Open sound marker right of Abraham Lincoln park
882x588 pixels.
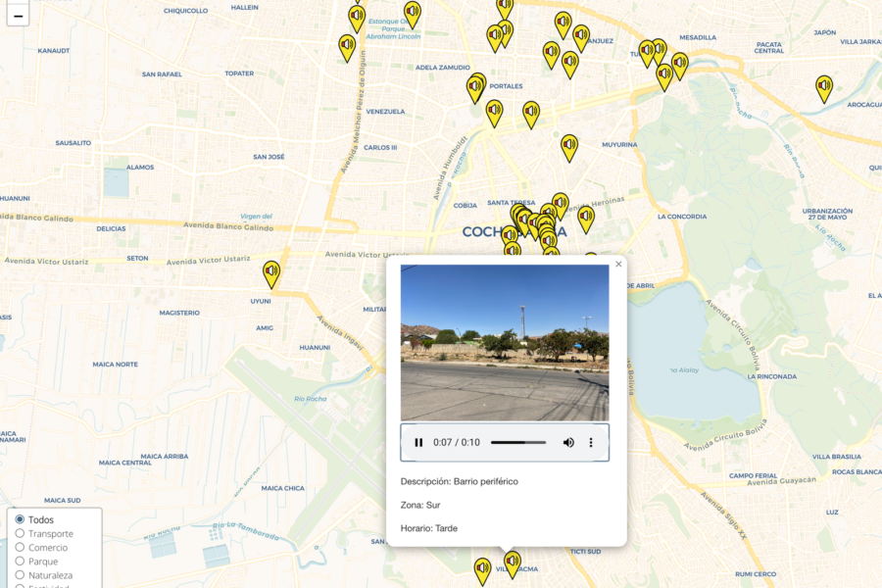(413, 15)
